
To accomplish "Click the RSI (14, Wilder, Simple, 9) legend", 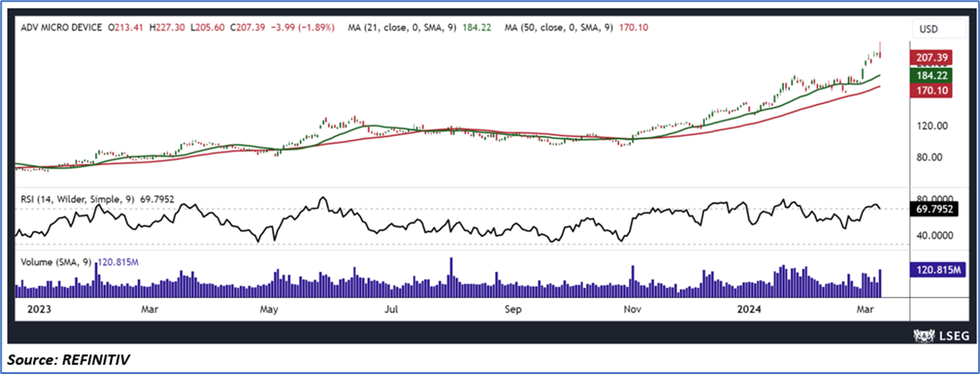I will click(80, 199).
